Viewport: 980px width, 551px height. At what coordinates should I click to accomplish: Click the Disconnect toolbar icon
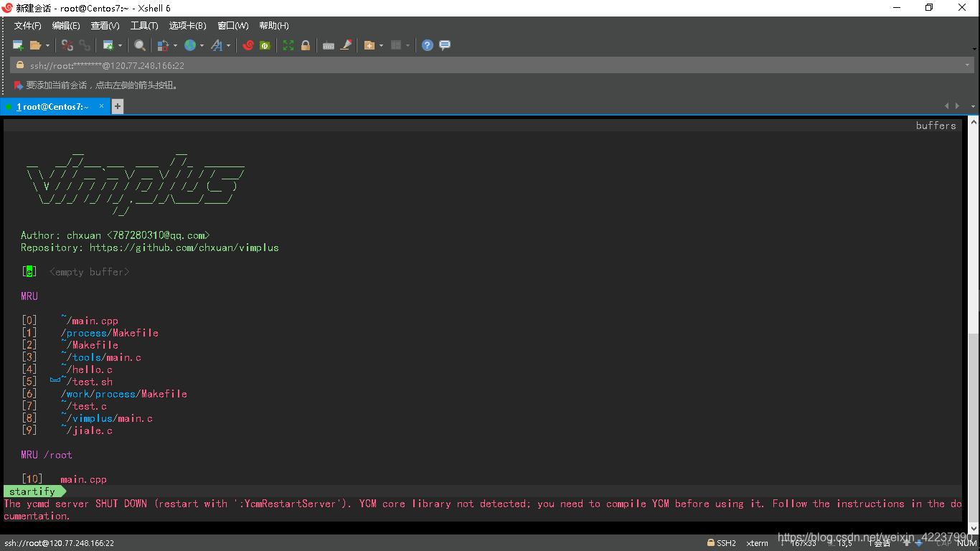click(x=67, y=45)
